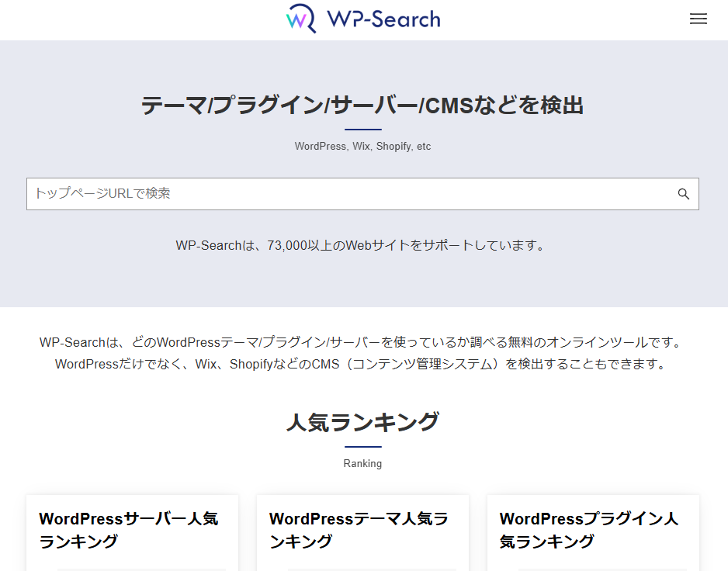Click the magnifier search icon

tap(683, 194)
